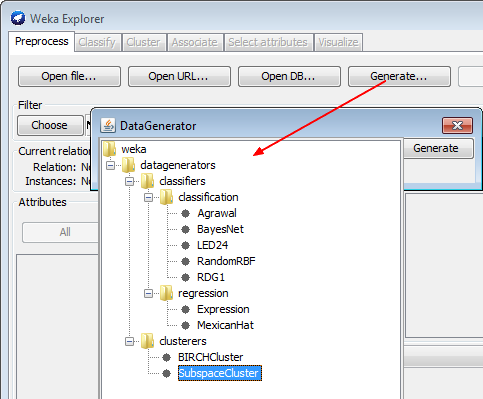
Task: Click the Open file... button
Action: click(x=69, y=76)
